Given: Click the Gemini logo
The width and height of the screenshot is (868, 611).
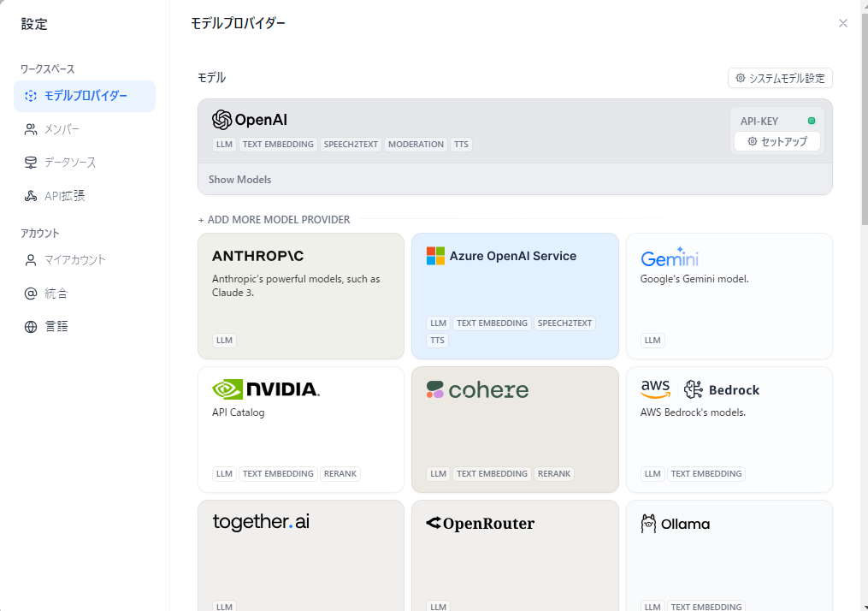Looking at the screenshot, I should point(670,257).
